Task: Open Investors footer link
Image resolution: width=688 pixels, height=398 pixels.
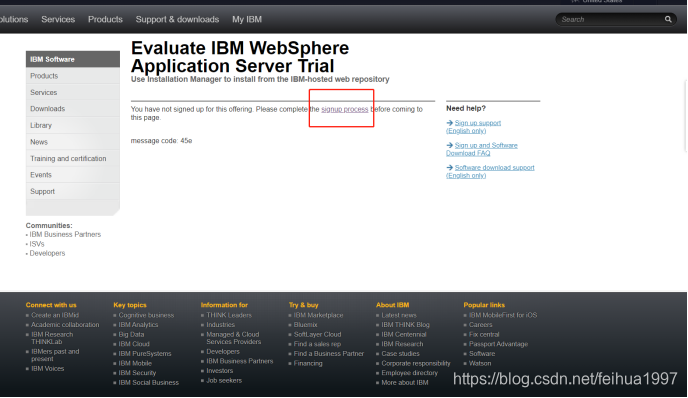Action: (219, 371)
